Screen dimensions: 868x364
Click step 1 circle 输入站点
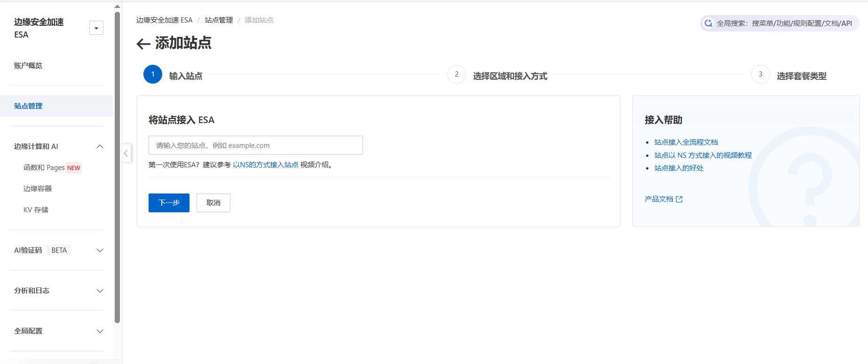[x=153, y=74]
